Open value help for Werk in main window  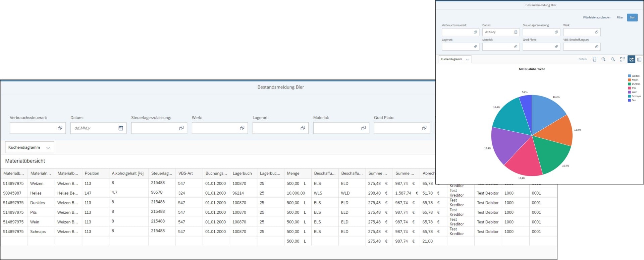click(242, 128)
